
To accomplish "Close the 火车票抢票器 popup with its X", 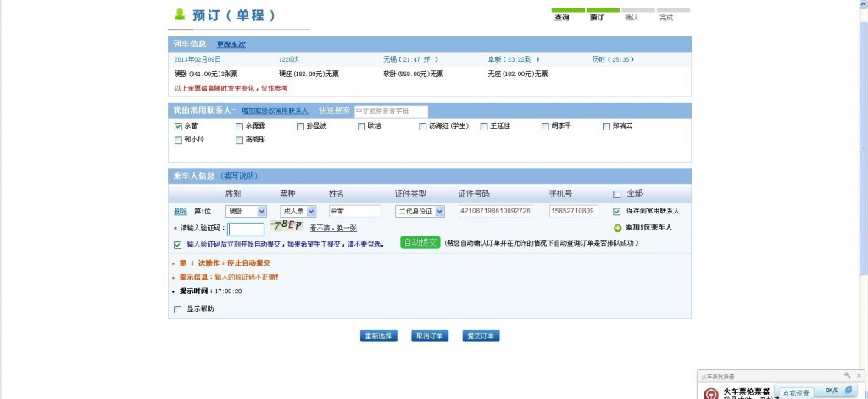I will click(860, 376).
